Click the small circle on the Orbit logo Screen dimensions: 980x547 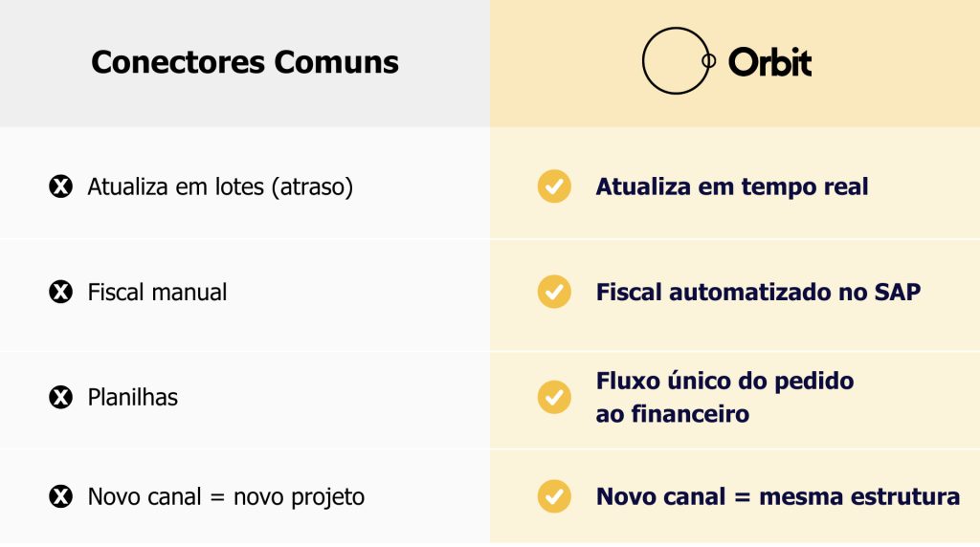point(709,60)
